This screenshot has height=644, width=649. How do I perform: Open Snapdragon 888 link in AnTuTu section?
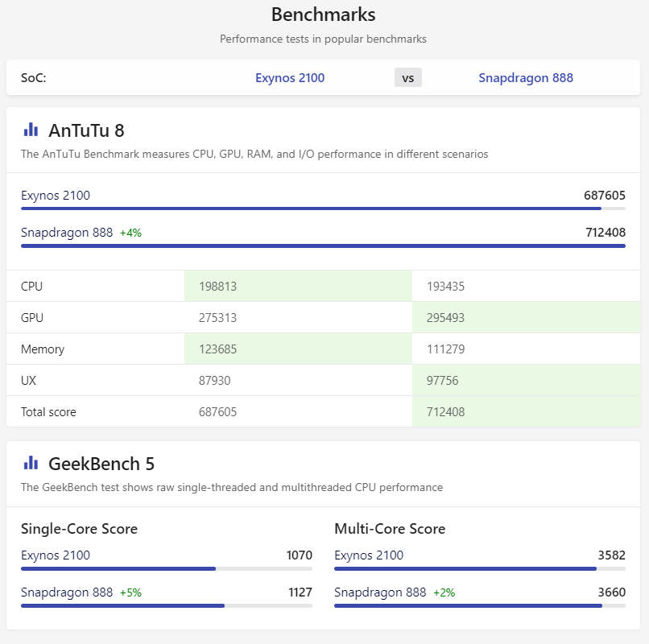pos(67,232)
